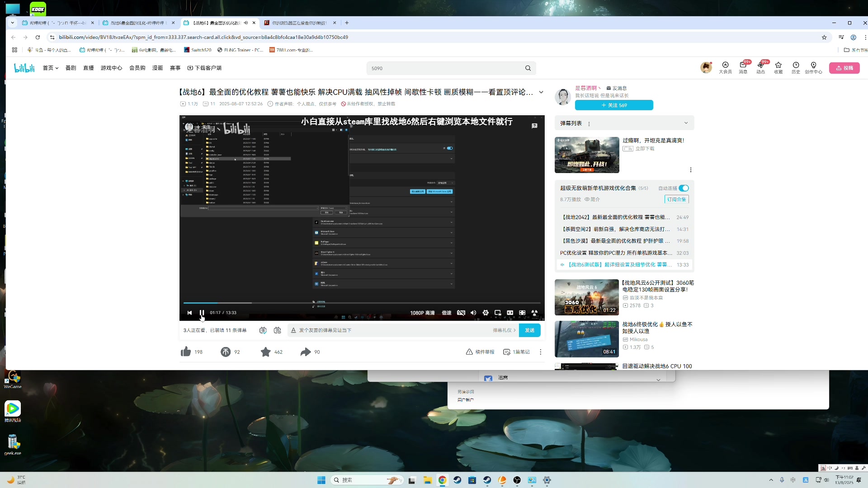Send message via 发消息 link

pyautogui.click(x=617, y=88)
